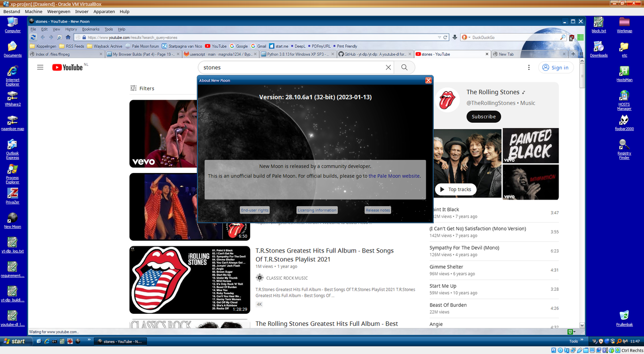Image resolution: width=644 pixels, height=354 pixels.
Task: Open the home page with house icon
Action: pyautogui.click(x=67, y=37)
